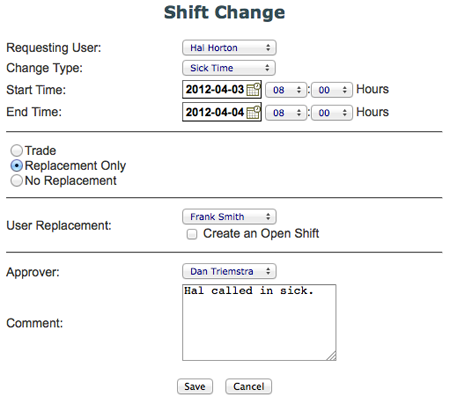Open the End Time minutes dropdown
The image size is (450, 404).
click(332, 113)
